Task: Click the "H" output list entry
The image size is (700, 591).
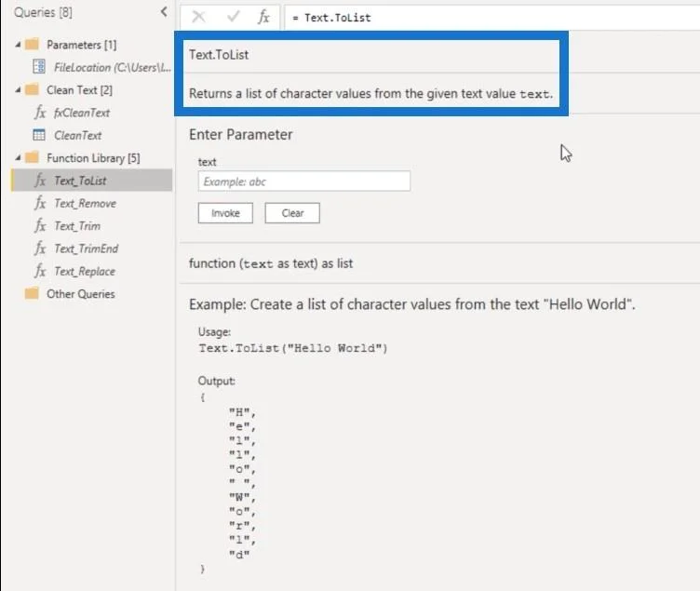Action: pos(242,412)
